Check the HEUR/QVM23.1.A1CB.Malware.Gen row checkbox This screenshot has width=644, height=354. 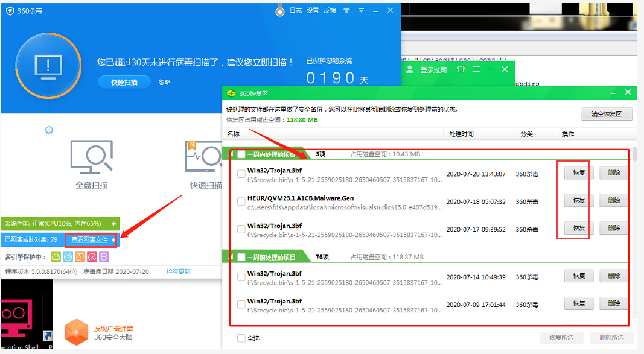coord(241,201)
